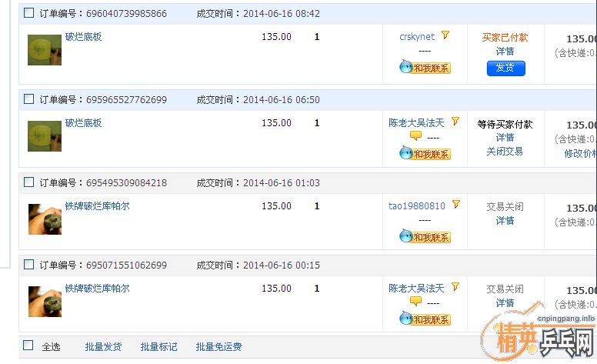The width and height of the screenshot is (597, 364).
Task: Click 批量发货 at the bottom
Action: 103,347
